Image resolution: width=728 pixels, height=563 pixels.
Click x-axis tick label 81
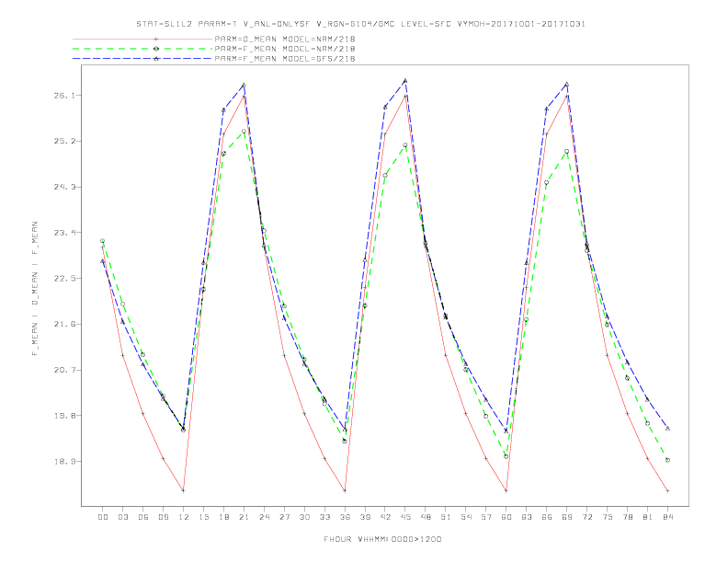[x=648, y=517]
